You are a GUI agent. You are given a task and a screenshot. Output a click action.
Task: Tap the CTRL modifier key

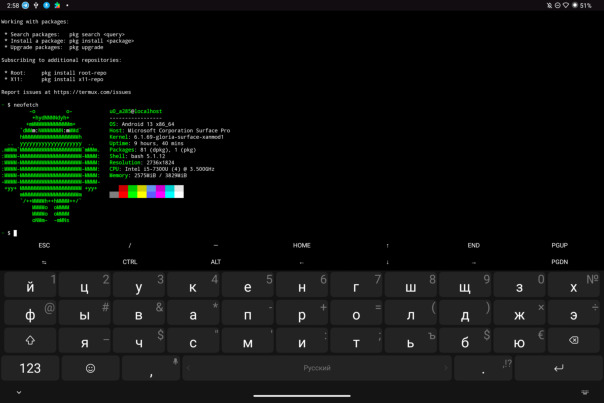130,261
